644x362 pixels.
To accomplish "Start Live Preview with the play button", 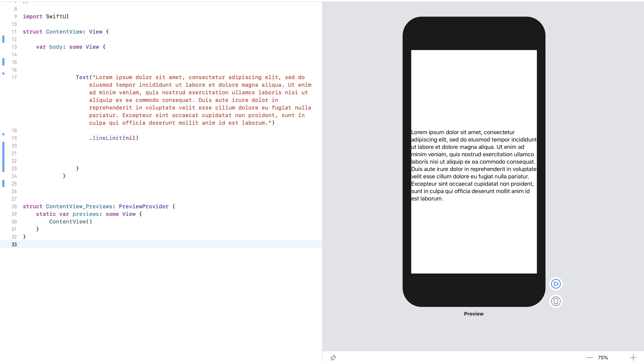I will (x=555, y=284).
